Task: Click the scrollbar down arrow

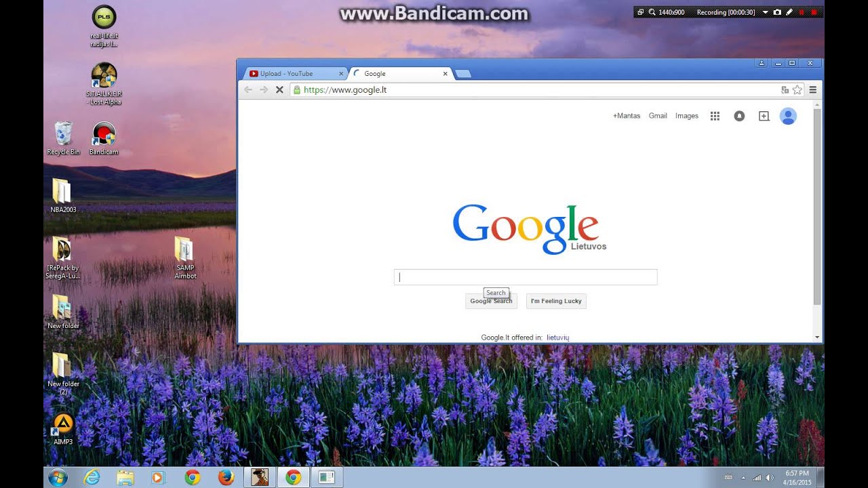Action: click(x=817, y=337)
